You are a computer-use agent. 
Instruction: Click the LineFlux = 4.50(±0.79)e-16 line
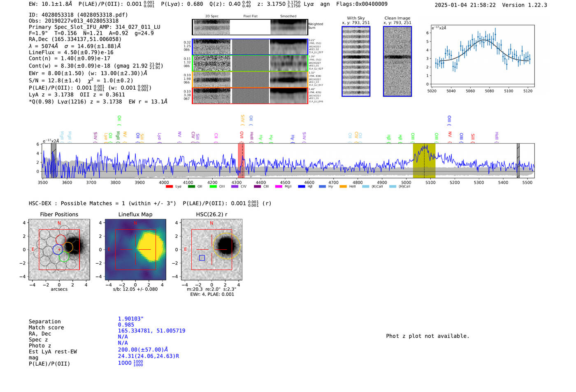point(71,52)
